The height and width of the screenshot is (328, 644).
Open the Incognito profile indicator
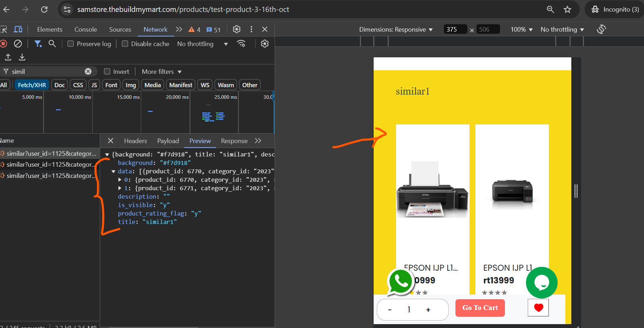(615, 9)
